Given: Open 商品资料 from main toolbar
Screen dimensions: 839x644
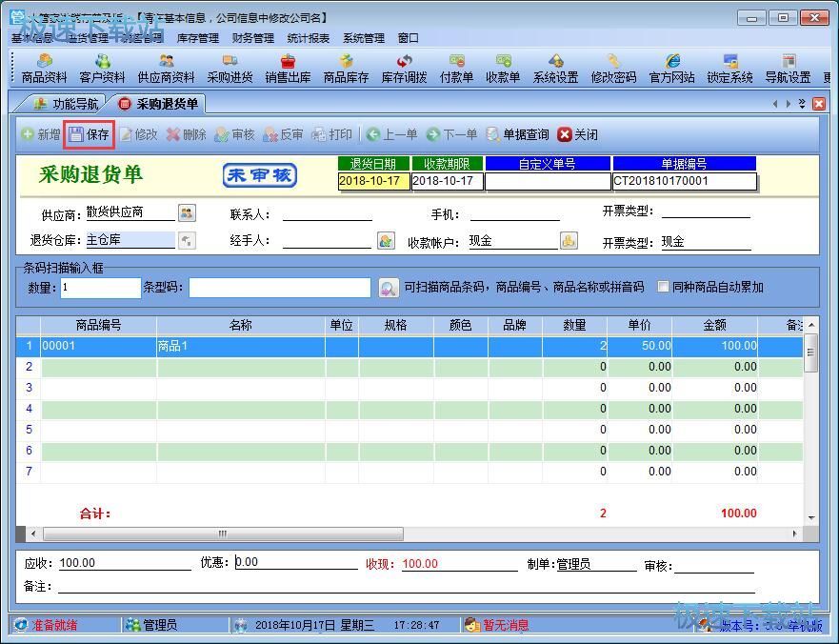Looking at the screenshot, I should (44, 69).
